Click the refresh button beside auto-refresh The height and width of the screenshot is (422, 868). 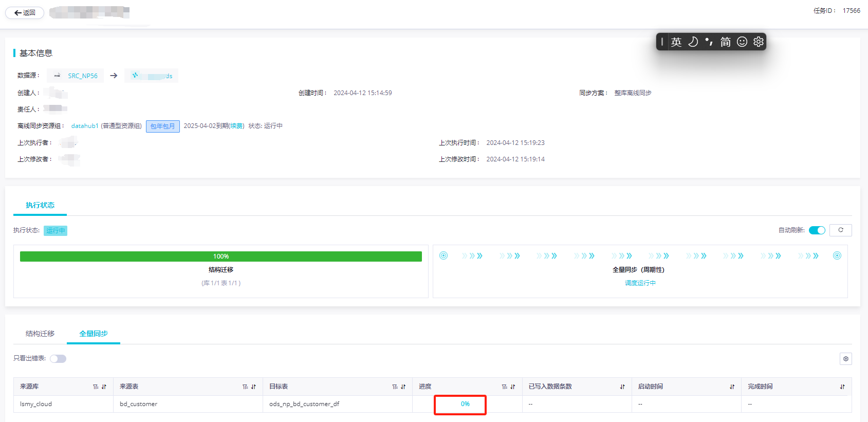point(841,230)
